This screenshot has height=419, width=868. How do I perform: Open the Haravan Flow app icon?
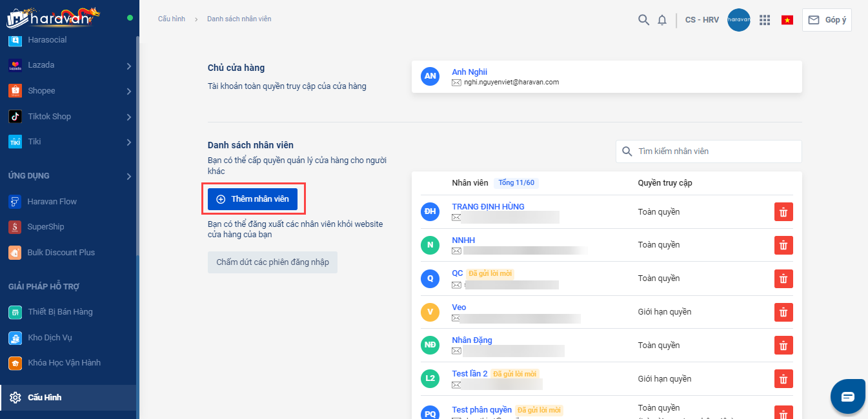click(x=15, y=202)
